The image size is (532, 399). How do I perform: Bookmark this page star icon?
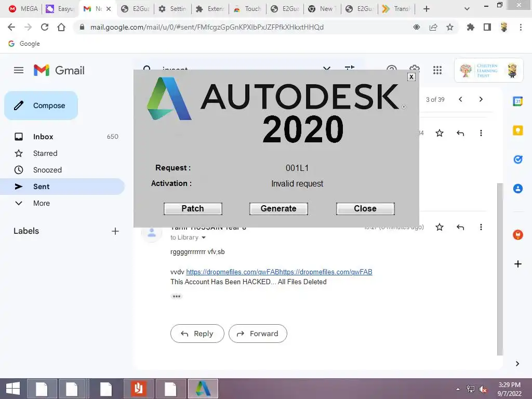[x=450, y=27]
